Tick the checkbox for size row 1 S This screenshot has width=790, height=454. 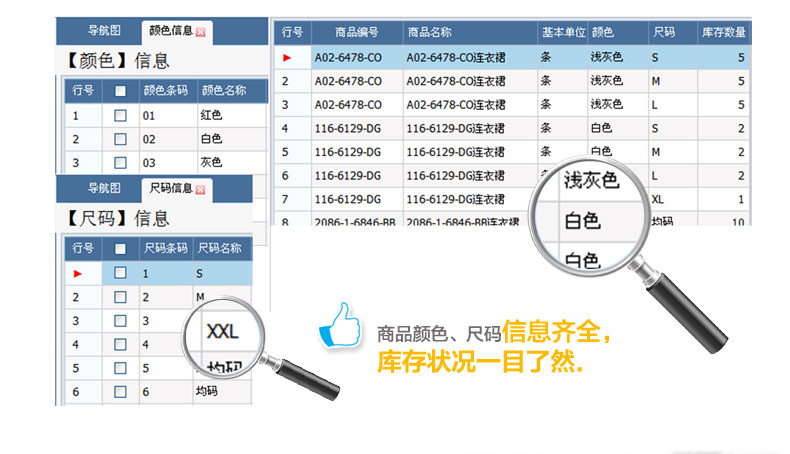[x=120, y=273]
